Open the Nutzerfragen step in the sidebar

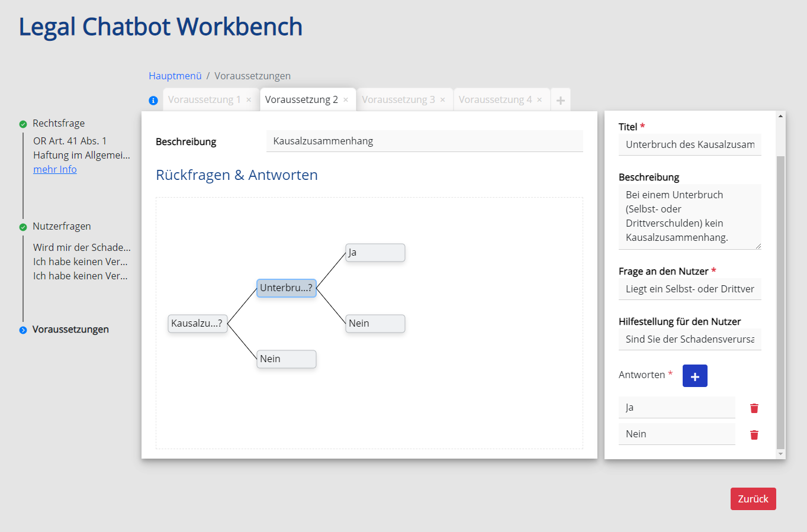[62, 226]
